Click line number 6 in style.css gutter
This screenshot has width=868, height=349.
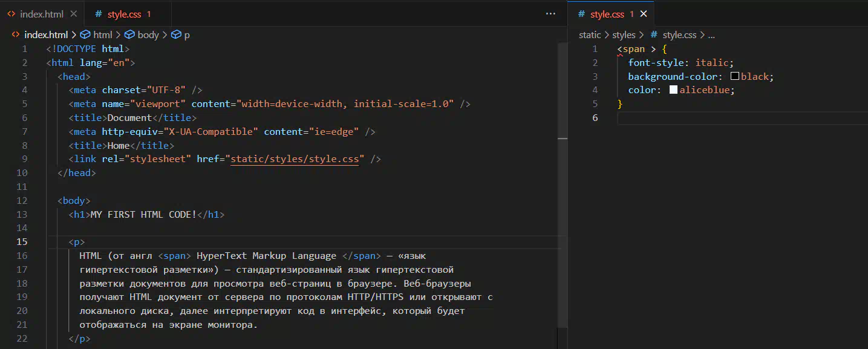pos(595,118)
